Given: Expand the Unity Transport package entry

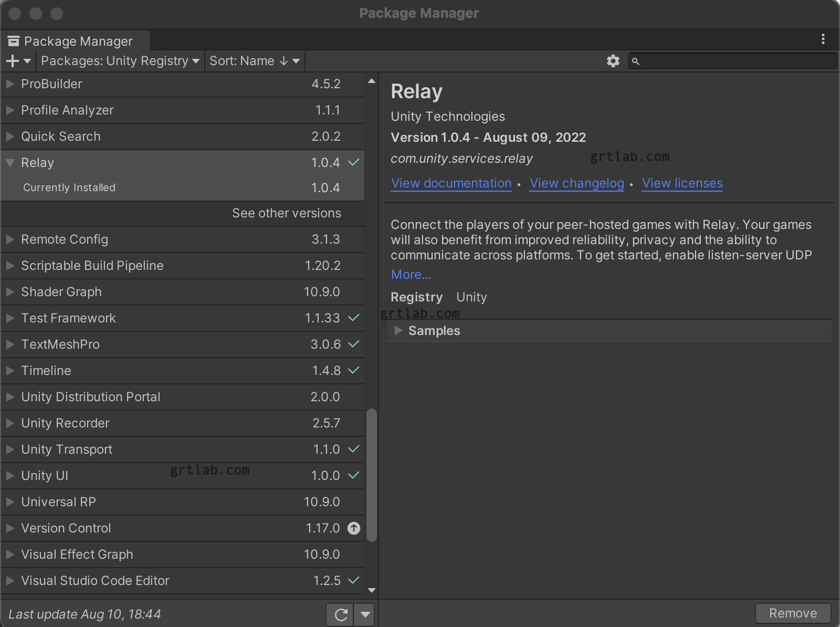Looking at the screenshot, I should [x=9, y=450].
